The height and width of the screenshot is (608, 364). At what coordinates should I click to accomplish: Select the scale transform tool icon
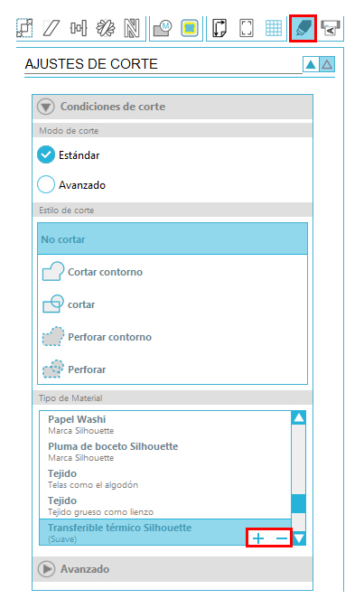point(24,28)
